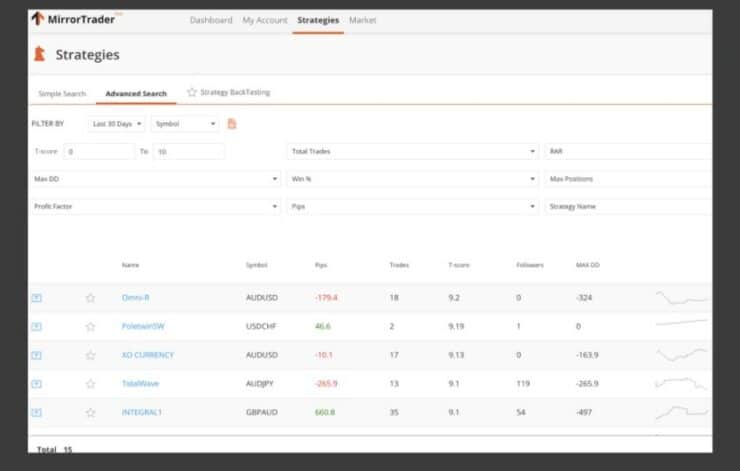Click the USDCHF row performance sparkline
The image size is (740, 471).
pos(683,324)
